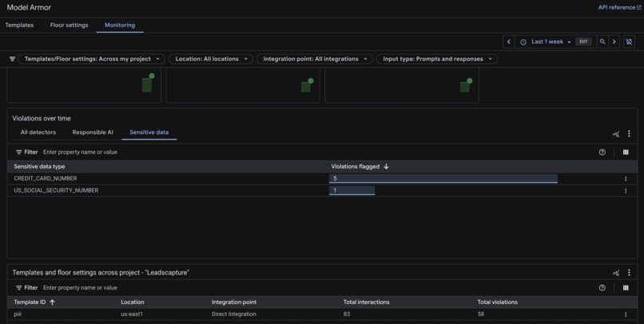The height and width of the screenshot is (324, 644).
Task: Sort by Sensitive data type column
Action: (x=39, y=167)
